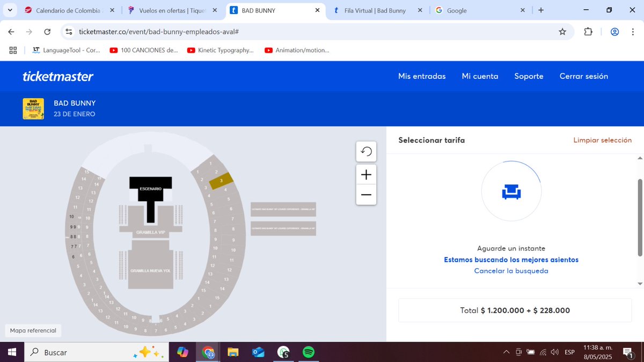The height and width of the screenshot is (362, 644).
Task: Click Limpiar selección link
Action: [x=602, y=140]
